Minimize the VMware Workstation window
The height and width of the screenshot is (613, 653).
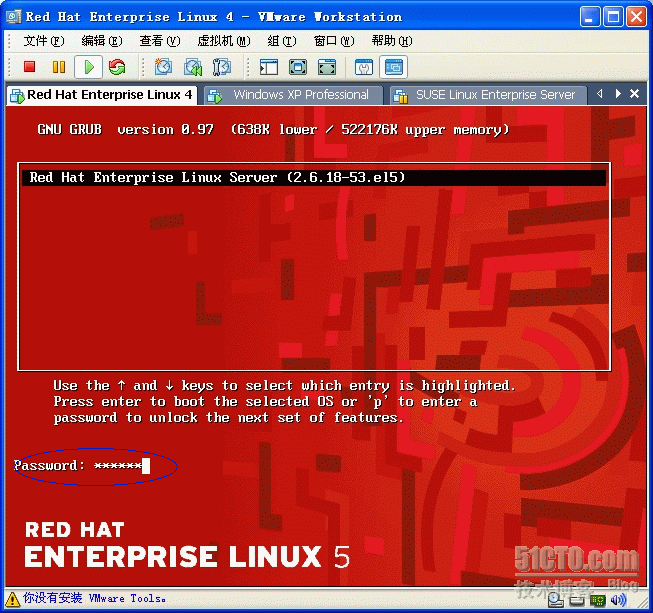click(590, 17)
